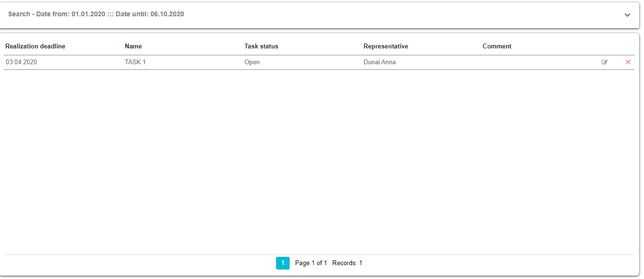Sort by Realization deadline column header
The image size is (644, 279).
(x=35, y=46)
